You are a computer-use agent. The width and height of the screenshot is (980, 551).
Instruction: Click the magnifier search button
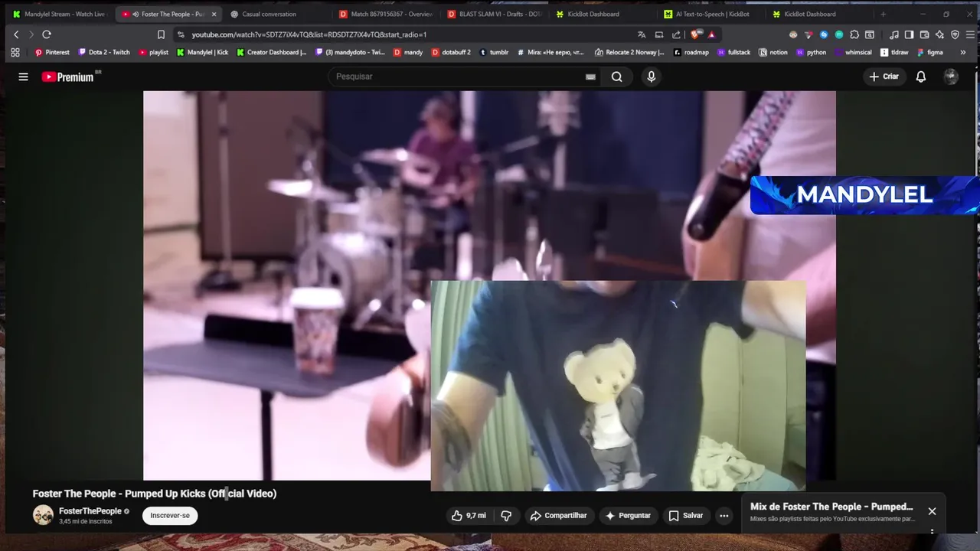tap(616, 77)
